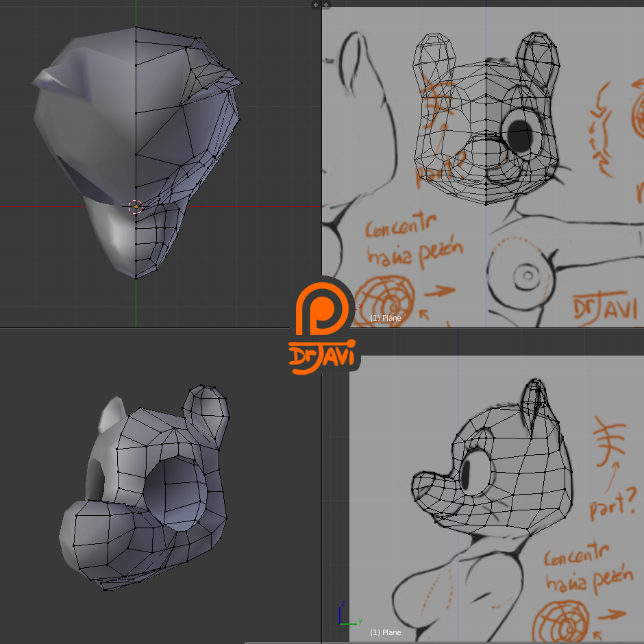This screenshot has width=644, height=644.
Task: Select the wireframe head mesh in the top-right front view
Action: [x=486, y=119]
